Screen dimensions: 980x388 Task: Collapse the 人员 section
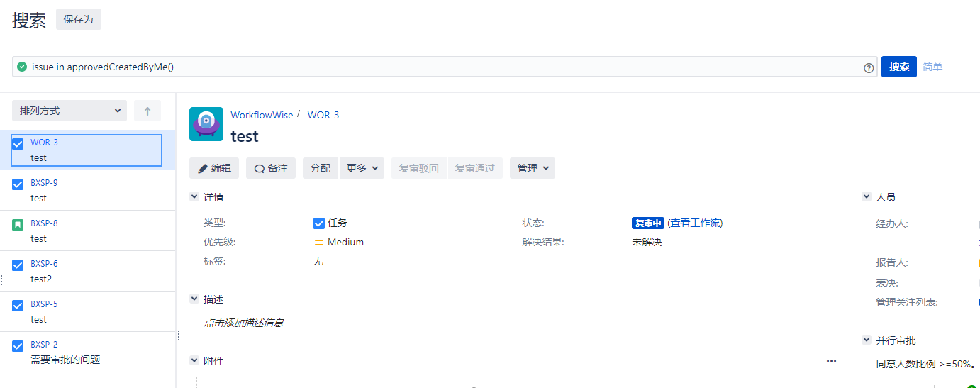867,196
